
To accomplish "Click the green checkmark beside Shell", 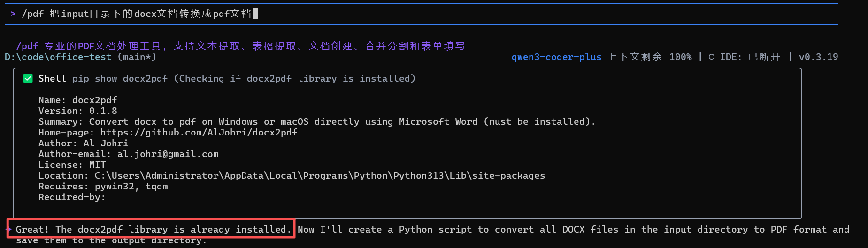I will pyautogui.click(x=28, y=78).
